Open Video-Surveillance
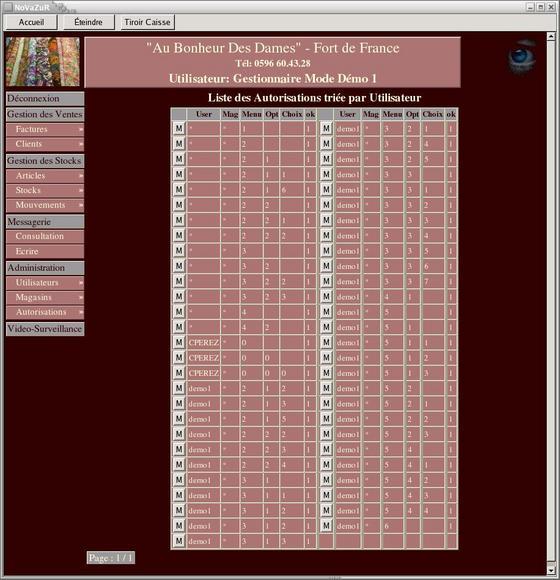The height and width of the screenshot is (580, 560). (45, 329)
